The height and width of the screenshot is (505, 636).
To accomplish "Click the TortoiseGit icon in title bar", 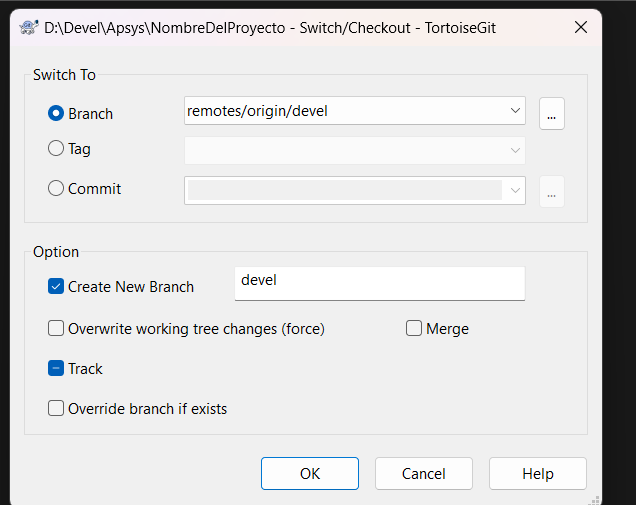I will pos(29,28).
